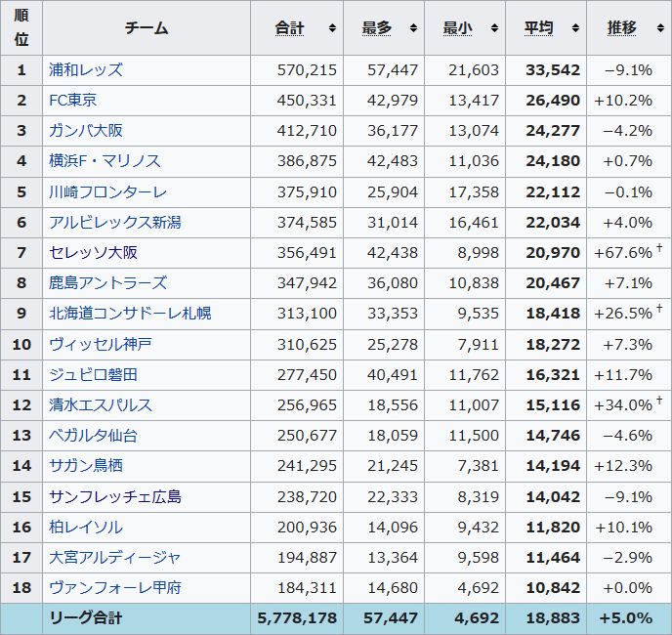
Task: Open the サンフレッチェ広島 team link
Action: coord(115,497)
